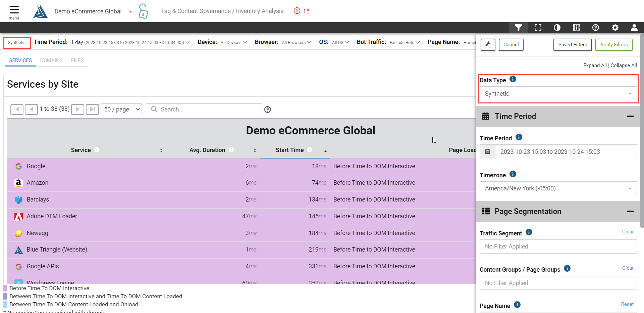Click the Blue Triangle logo in header
644x313 pixels.
[40, 11]
